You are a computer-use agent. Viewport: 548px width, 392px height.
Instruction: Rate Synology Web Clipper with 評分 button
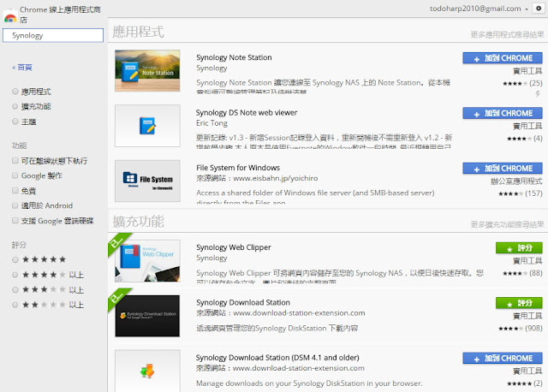click(519, 248)
